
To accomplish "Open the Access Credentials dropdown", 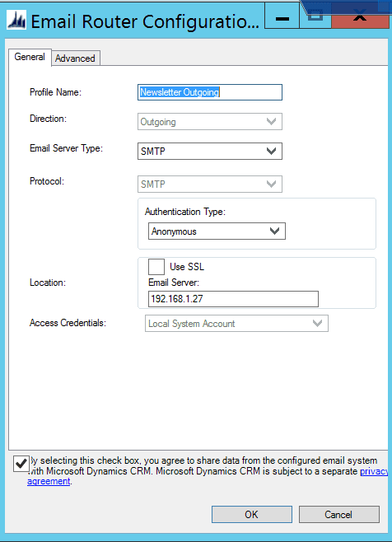I will (x=236, y=324).
